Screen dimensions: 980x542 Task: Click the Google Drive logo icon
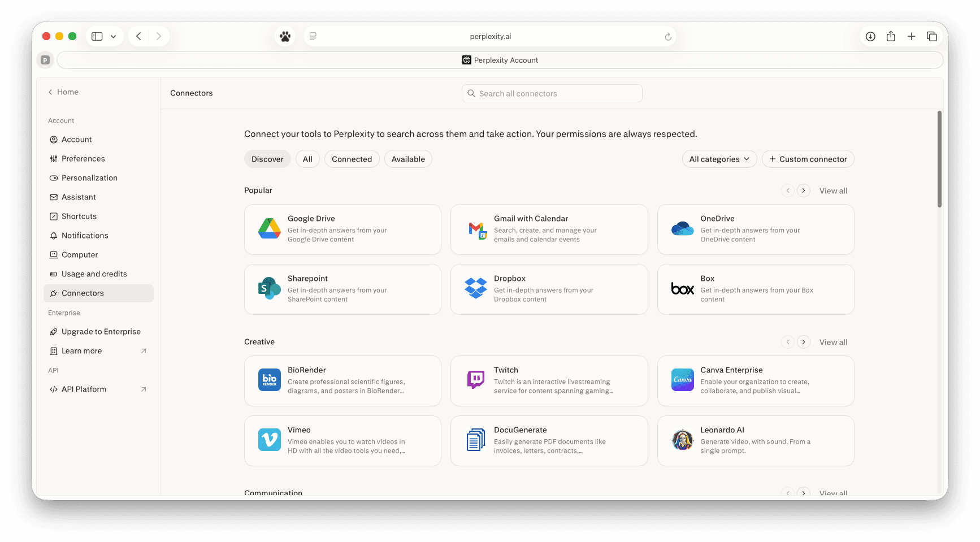point(270,229)
